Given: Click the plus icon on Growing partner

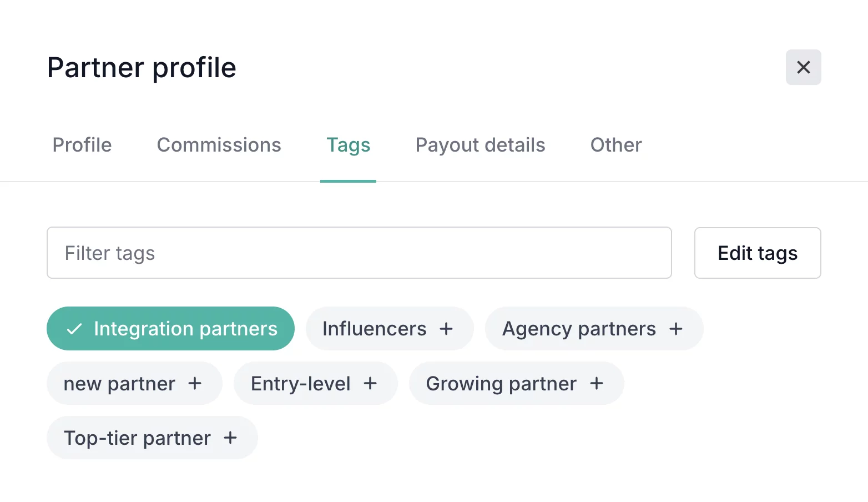Looking at the screenshot, I should [597, 383].
